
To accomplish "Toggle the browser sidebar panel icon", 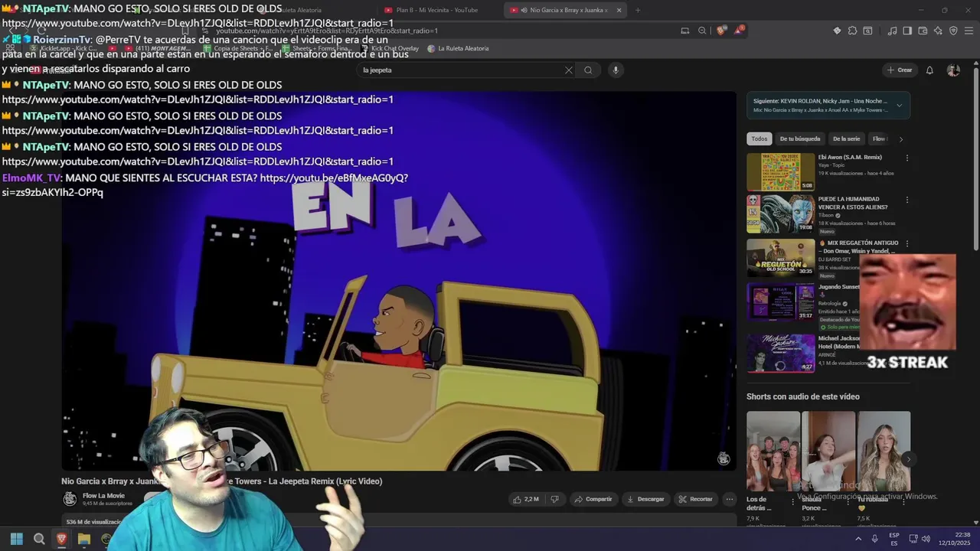I will (x=907, y=31).
